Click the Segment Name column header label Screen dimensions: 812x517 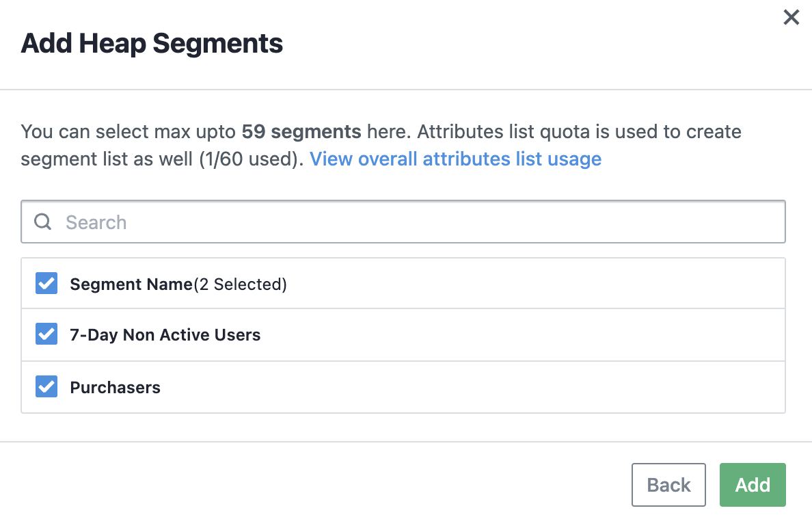[x=131, y=284]
